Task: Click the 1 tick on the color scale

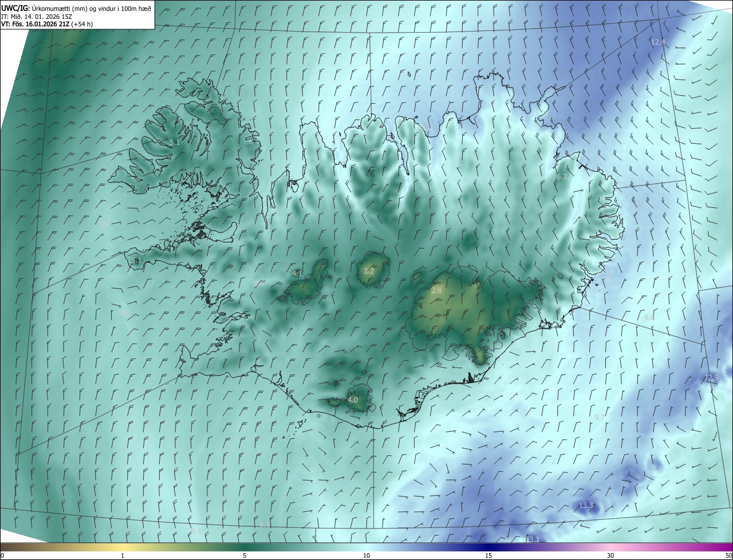Action: 123,555
